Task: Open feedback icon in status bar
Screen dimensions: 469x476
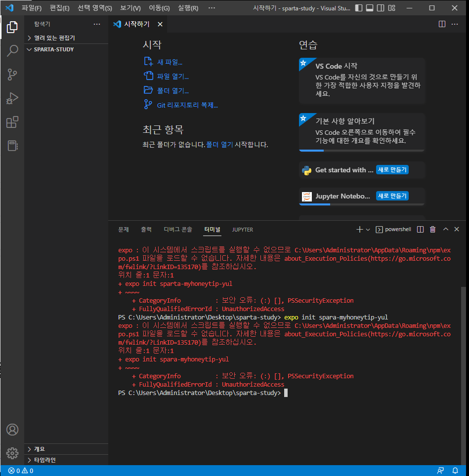Action: point(440,471)
